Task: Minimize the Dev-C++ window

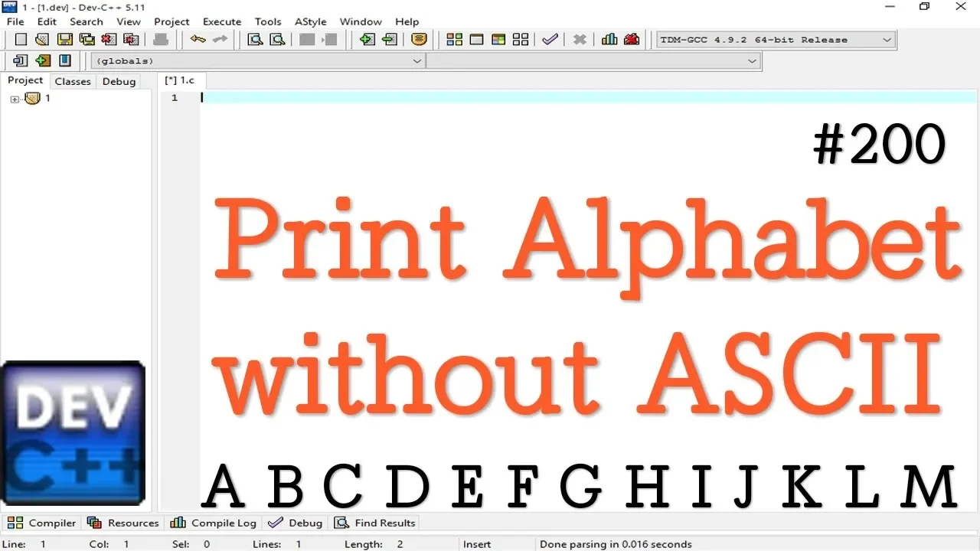Action: tap(888, 6)
